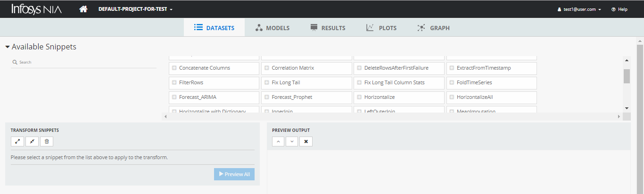Close Preview Output with the X icon
This screenshot has height=194, width=644.
pos(305,141)
